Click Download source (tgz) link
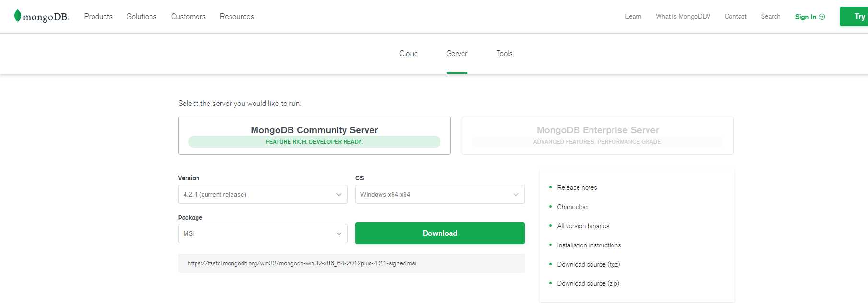The width and height of the screenshot is (868, 303). (x=589, y=264)
